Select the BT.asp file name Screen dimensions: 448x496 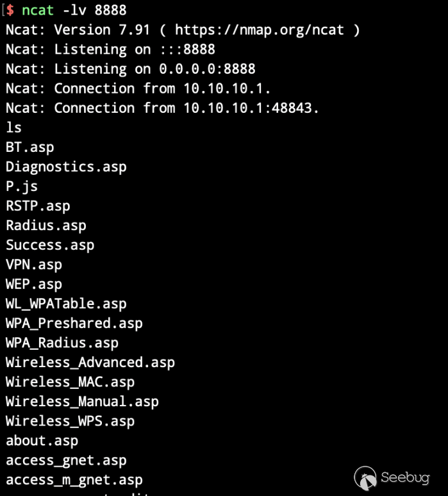tap(30, 147)
